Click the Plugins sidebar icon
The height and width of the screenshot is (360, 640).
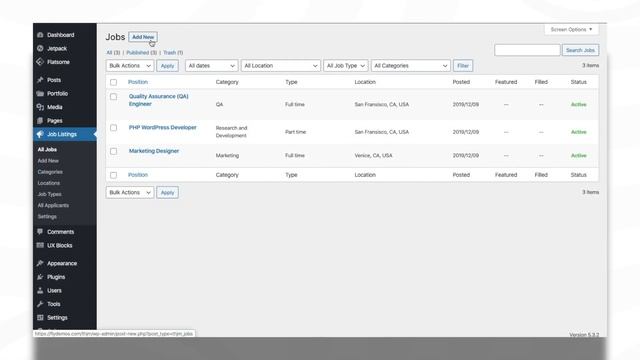tap(40, 277)
